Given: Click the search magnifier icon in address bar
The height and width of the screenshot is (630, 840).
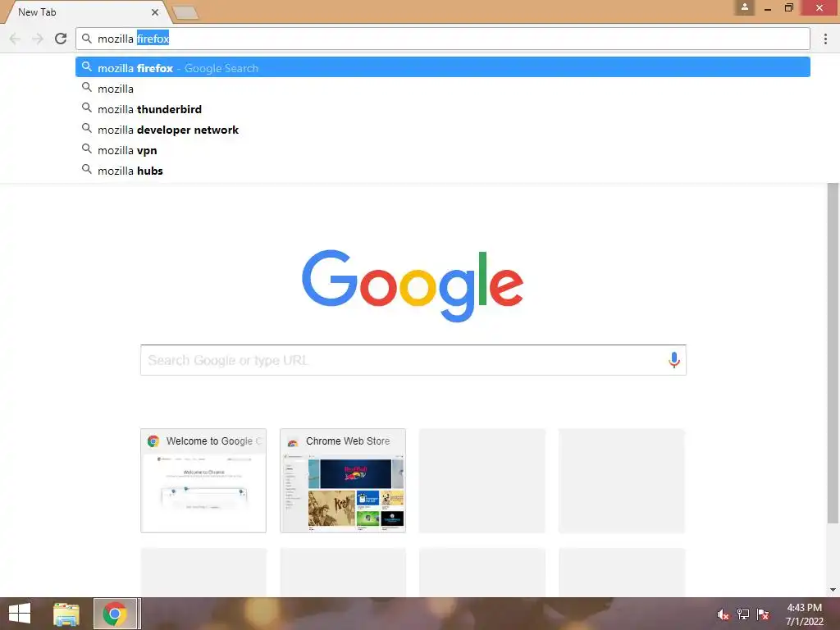Looking at the screenshot, I should [x=87, y=39].
